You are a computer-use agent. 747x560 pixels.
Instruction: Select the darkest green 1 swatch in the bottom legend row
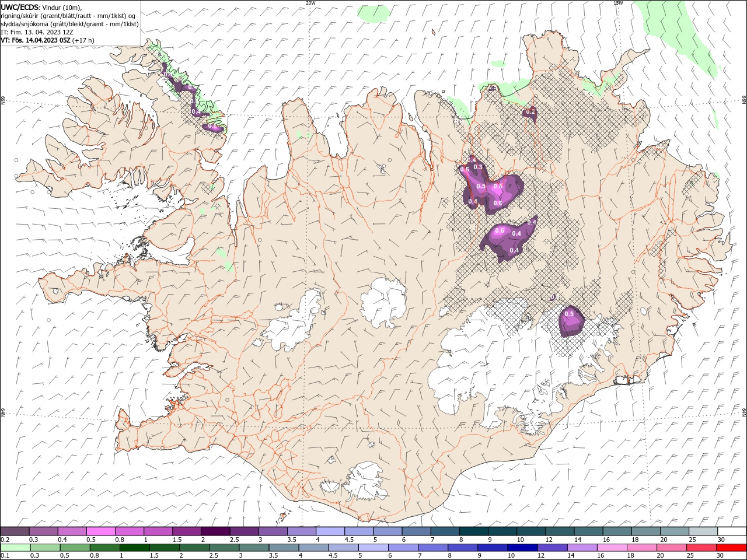(135, 548)
